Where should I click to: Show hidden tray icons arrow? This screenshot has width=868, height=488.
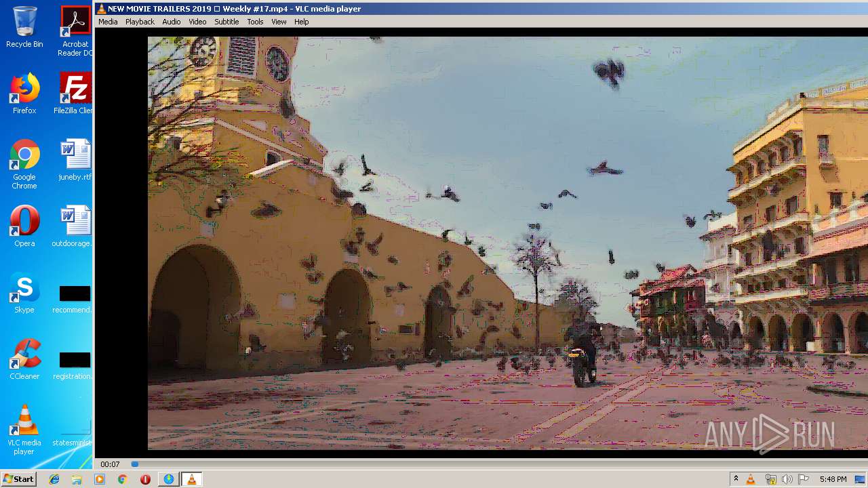[x=736, y=479]
